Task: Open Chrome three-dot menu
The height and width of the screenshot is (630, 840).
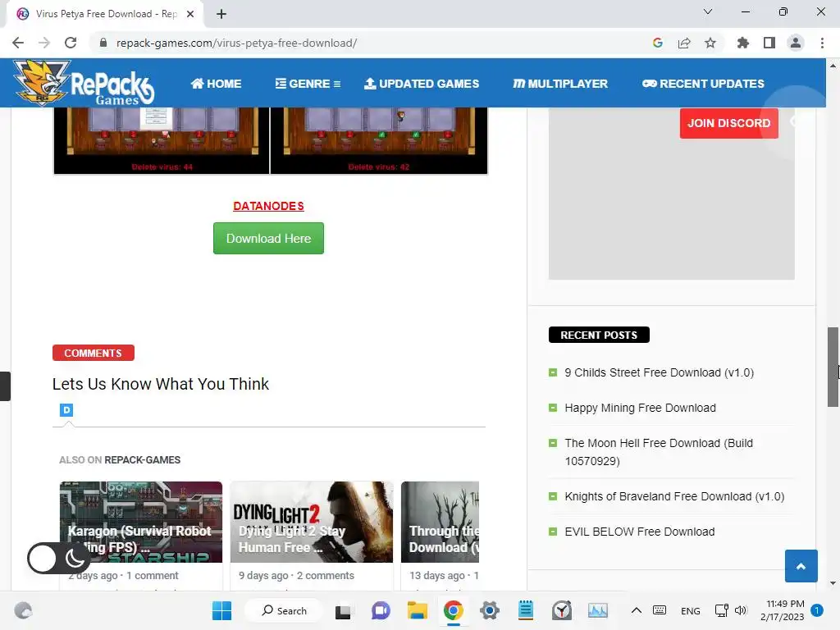Action: pos(822,43)
